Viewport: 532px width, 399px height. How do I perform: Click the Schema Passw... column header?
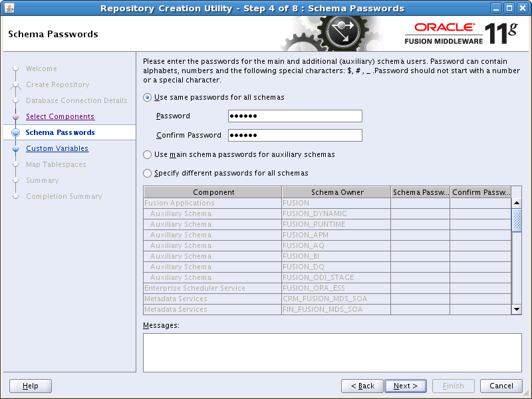pos(420,192)
